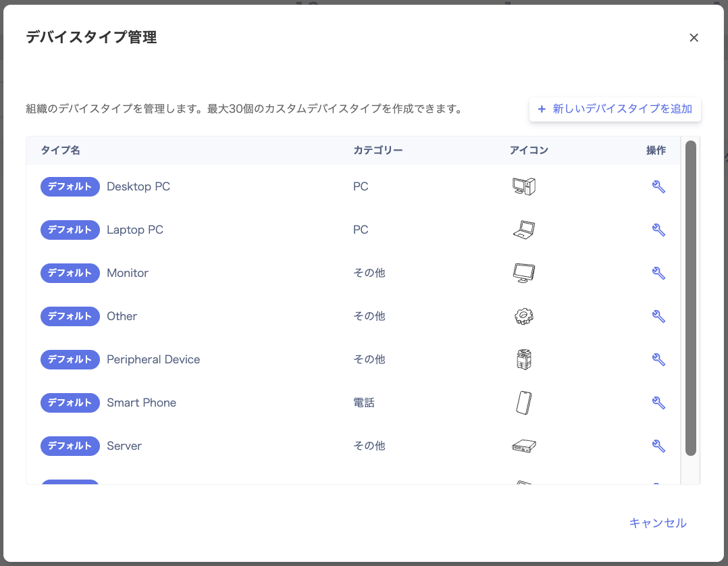Click the デフォルト badge beside Other
Screen dimensions: 728x566
70,316
